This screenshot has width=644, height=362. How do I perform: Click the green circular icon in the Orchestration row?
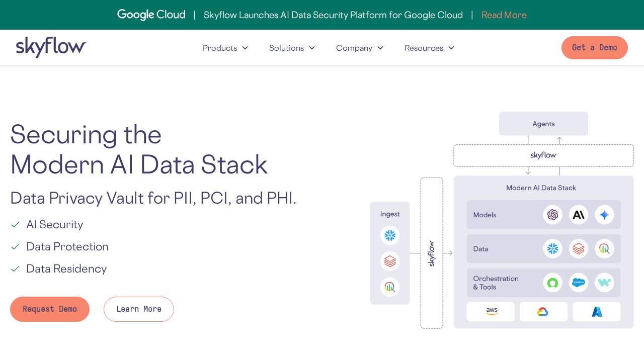[552, 283]
